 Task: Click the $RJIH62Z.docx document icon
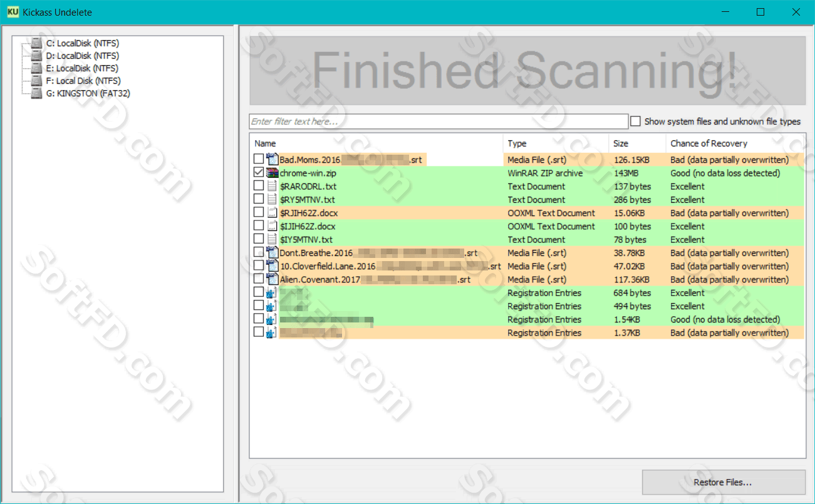pyautogui.click(x=272, y=213)
